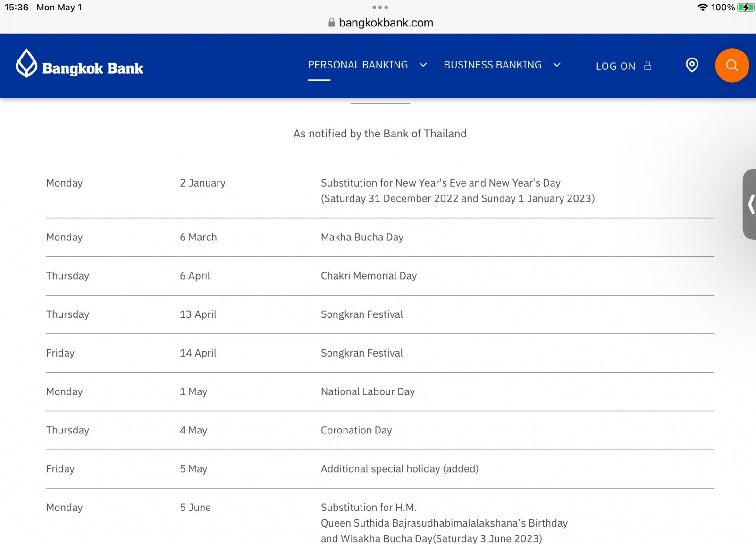This screenshot has height=544, width=756.
Task: Select 'Coronation Day' text
Action: click(356, 430)
